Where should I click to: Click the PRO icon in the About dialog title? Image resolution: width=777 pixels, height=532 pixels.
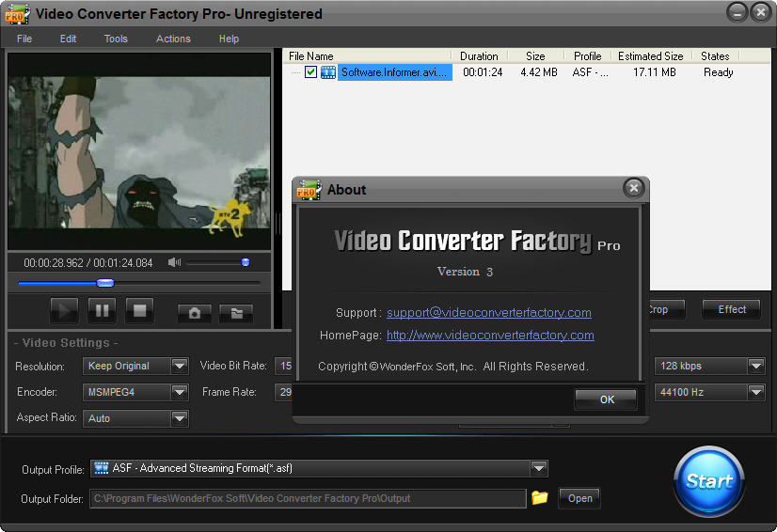[x=309, y=190]
